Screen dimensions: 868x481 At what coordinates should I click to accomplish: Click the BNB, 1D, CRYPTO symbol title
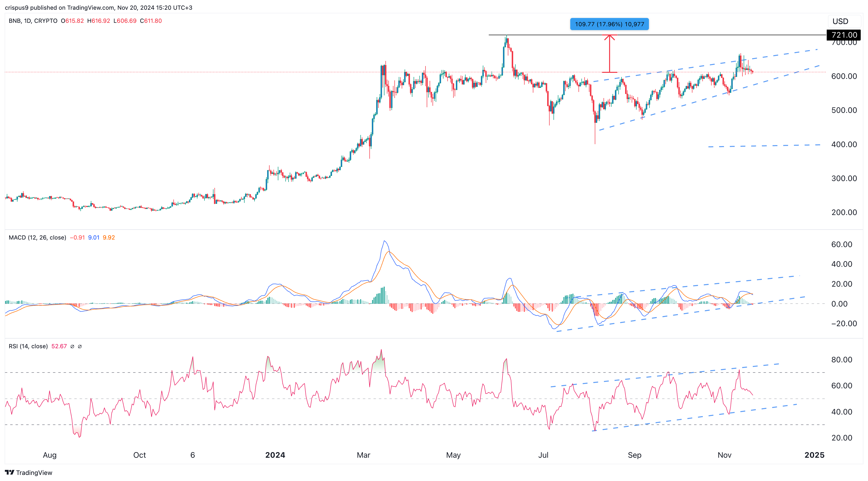pos(33,21)
